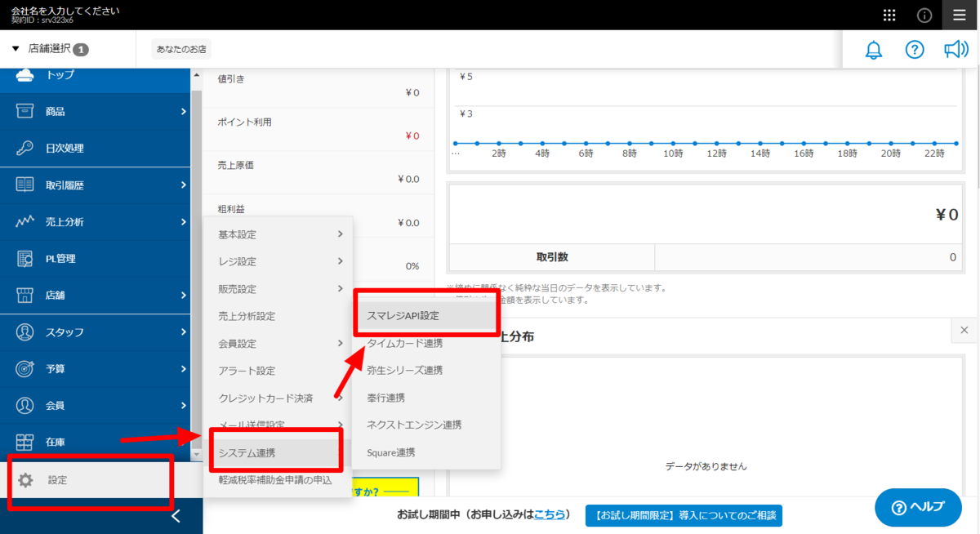Expand 基本設定 submenu arrow
980x534 pixels.
click(x=340, y=234)
